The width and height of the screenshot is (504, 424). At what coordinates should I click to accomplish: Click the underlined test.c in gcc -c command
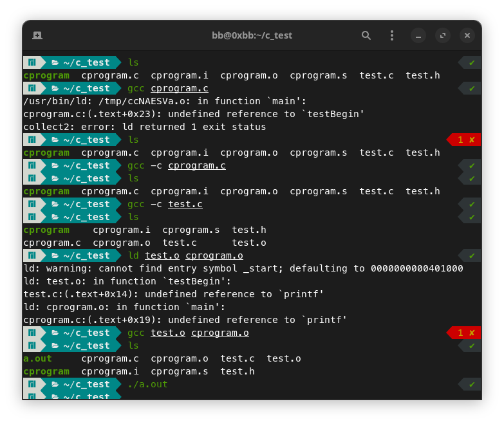click(185, 204)
